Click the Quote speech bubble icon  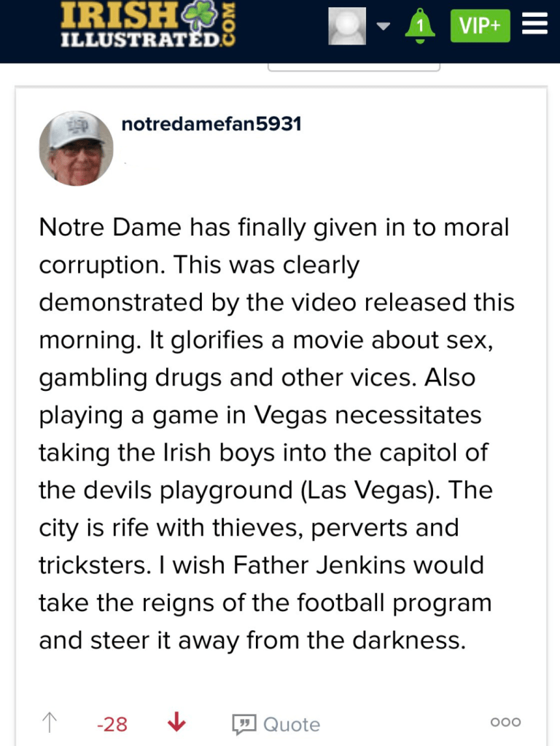pos(244,724)
